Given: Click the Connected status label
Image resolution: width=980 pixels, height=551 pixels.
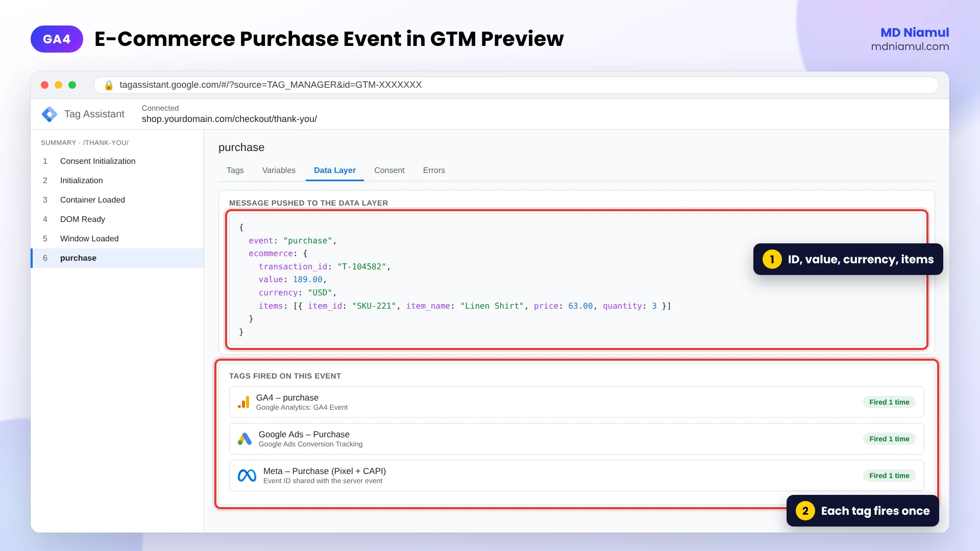Looking at the screenshot, I should (160, 108).
